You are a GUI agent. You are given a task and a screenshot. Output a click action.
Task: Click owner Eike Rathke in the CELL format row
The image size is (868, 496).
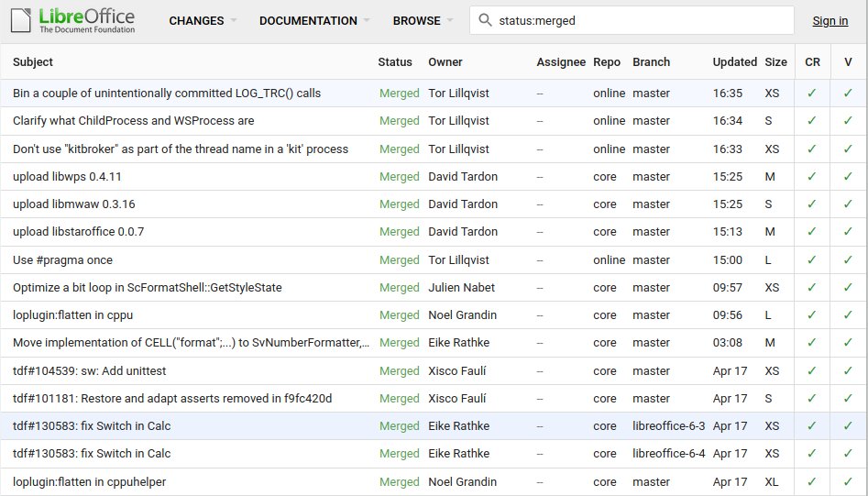[x=458, y=343]
